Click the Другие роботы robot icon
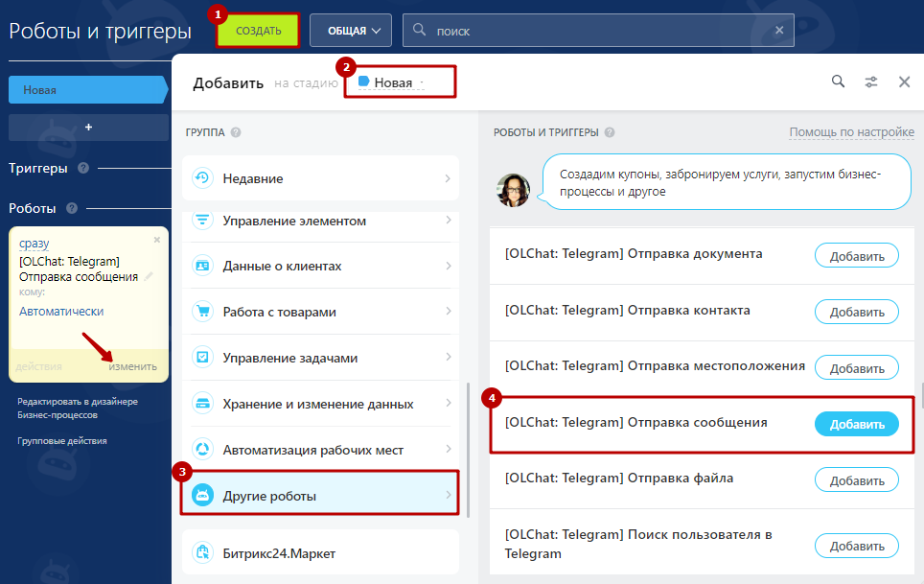Screen dimensions: 924x584 [x=202, y=495]
